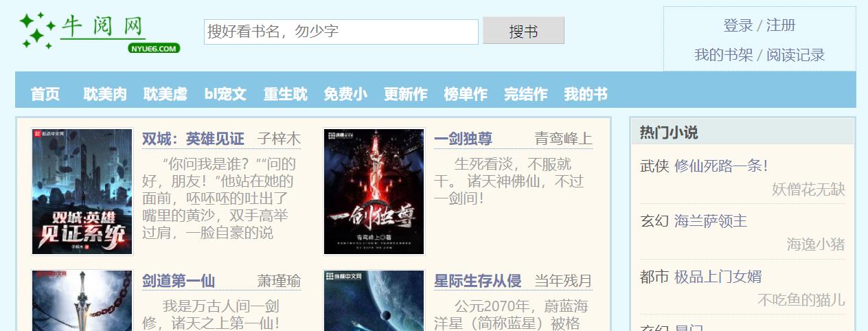Open the novel title 一剑独尊 link

pyautogui.click(x=464, y=139)
